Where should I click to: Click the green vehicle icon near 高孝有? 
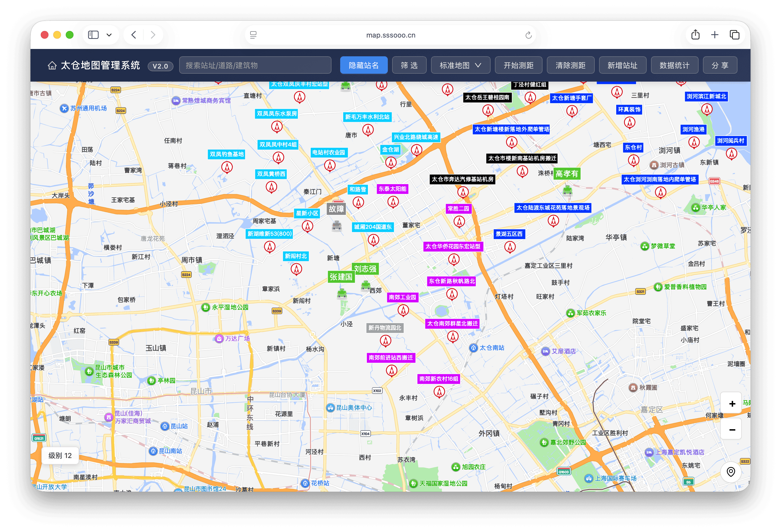point(568,190)
